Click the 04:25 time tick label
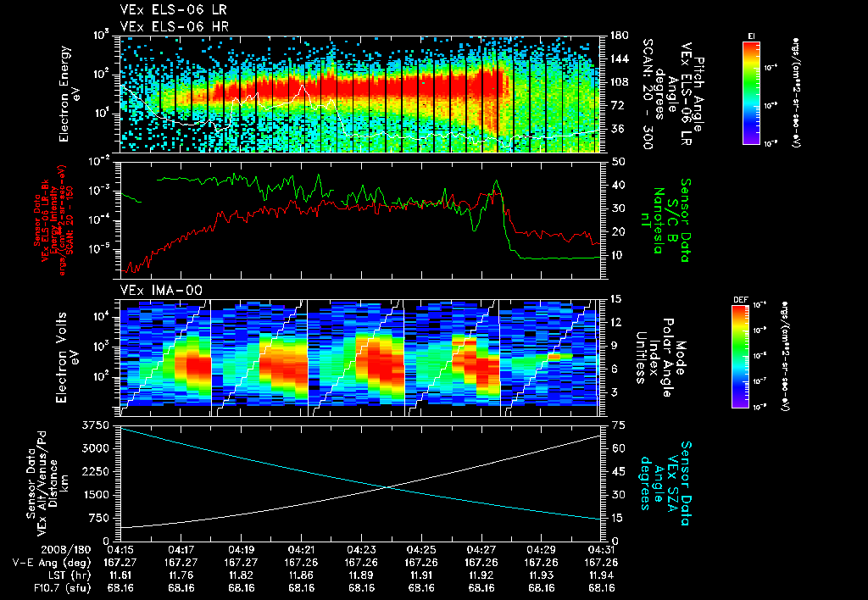Viewport: 868px width, 600px height. pyautogui.click(x=421, y=551)
